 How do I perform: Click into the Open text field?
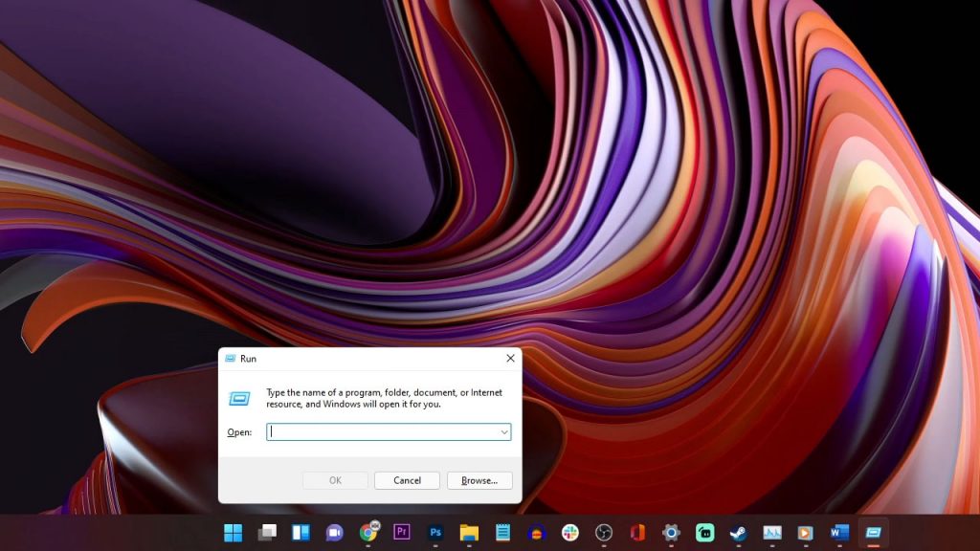(x=389, y=432)
